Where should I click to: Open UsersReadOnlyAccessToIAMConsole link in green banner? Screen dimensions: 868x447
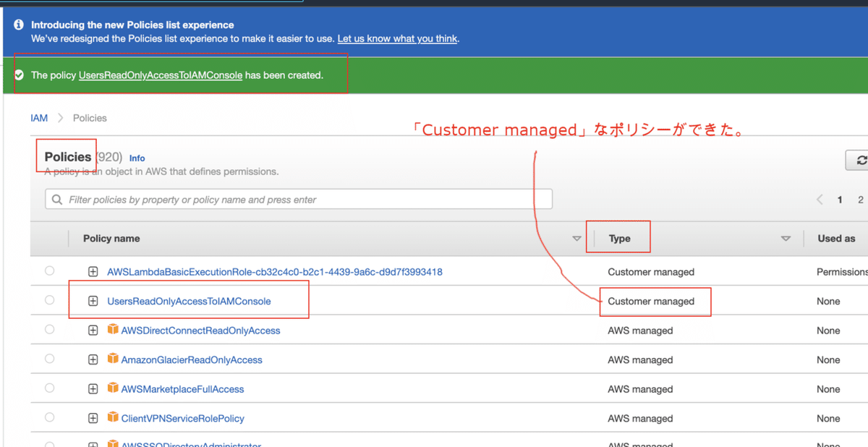click(x=161, y=74)
